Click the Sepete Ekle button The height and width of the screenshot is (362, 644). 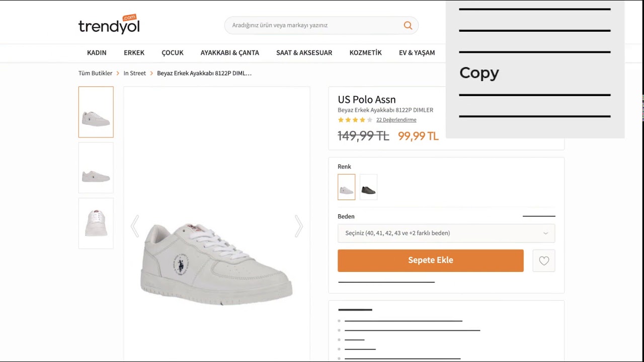tap(431, 260)
